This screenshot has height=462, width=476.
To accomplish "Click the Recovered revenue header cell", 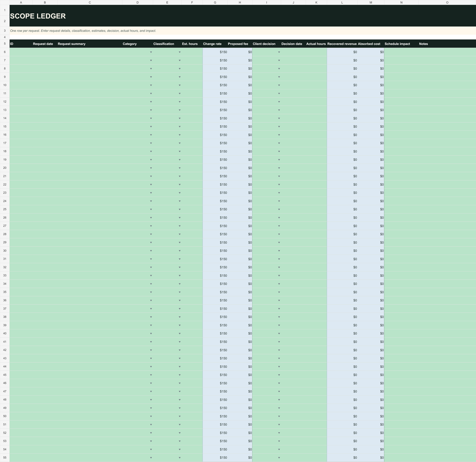I will click(x=342, y=44).
